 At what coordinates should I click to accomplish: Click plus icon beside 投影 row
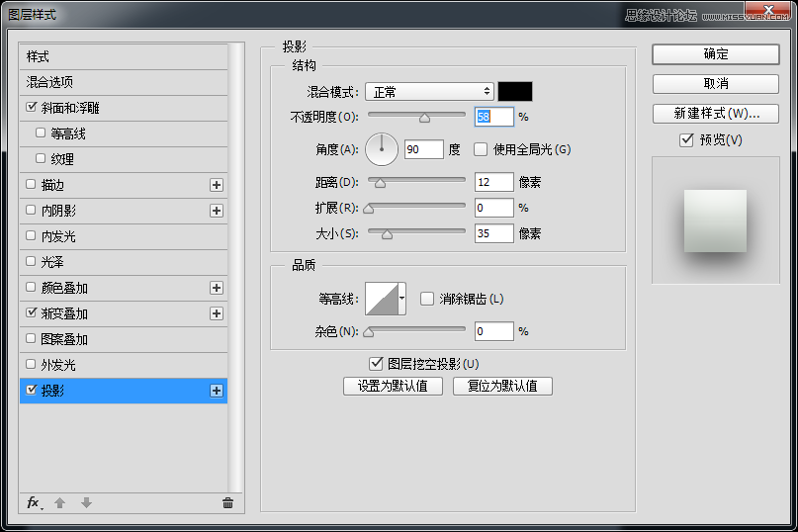[x=217, y=391]
